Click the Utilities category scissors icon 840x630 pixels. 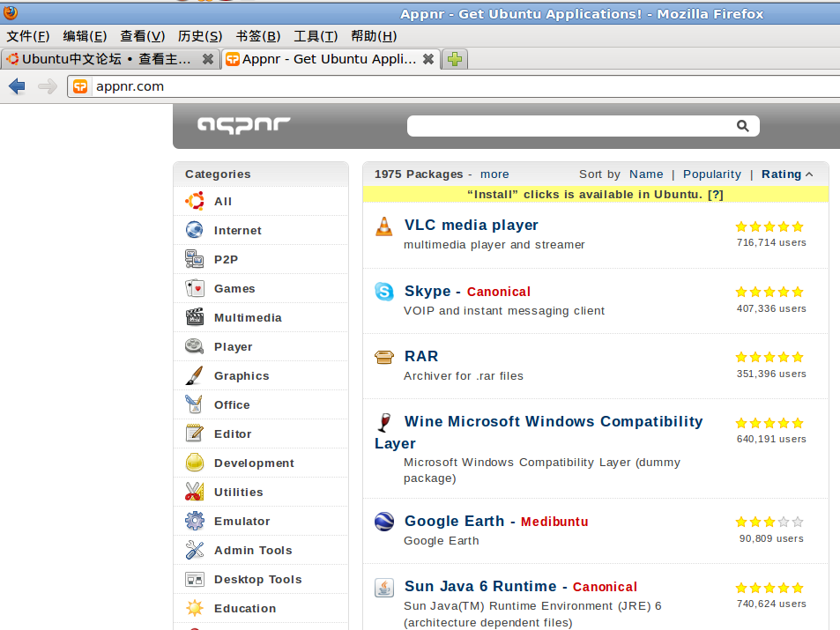[x=195, y=492]
